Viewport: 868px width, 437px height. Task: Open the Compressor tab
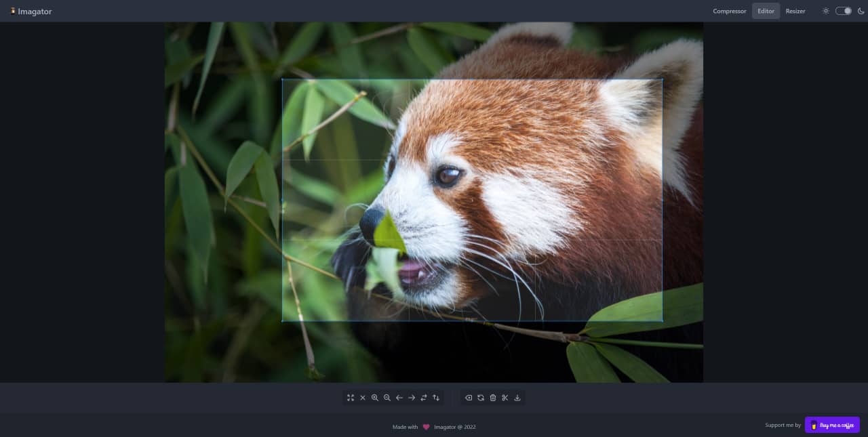pos(730,11)
